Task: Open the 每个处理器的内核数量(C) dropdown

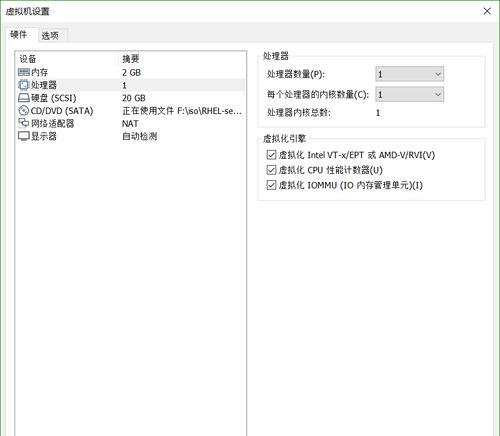Action: (x=410, y=95)
